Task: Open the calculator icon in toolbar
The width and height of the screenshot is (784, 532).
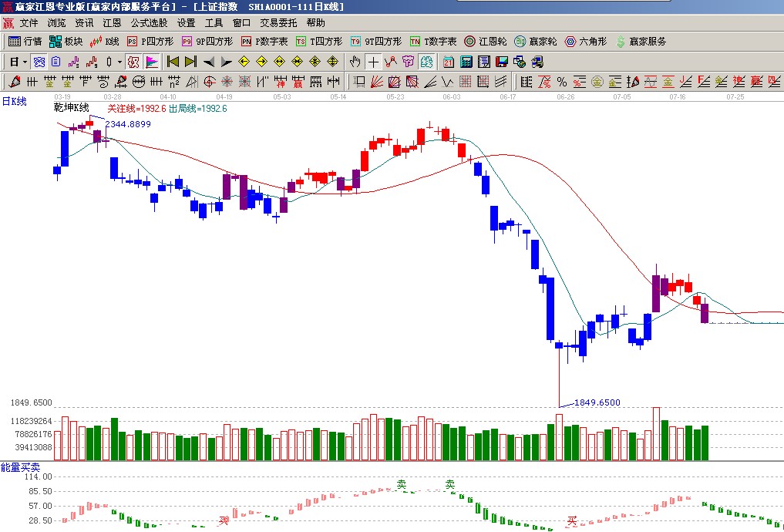Action: pyautogui.click(x=466, y=62)
